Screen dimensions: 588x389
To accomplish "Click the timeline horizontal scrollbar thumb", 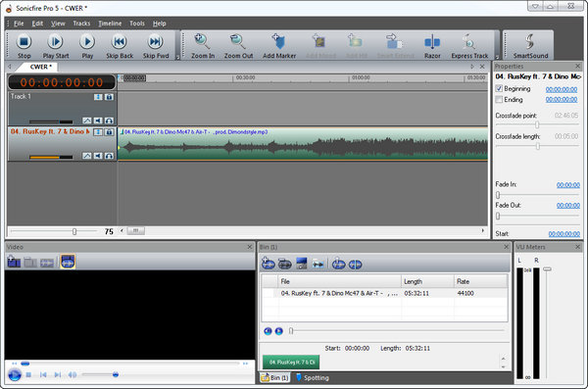I will tap(135, 230).
